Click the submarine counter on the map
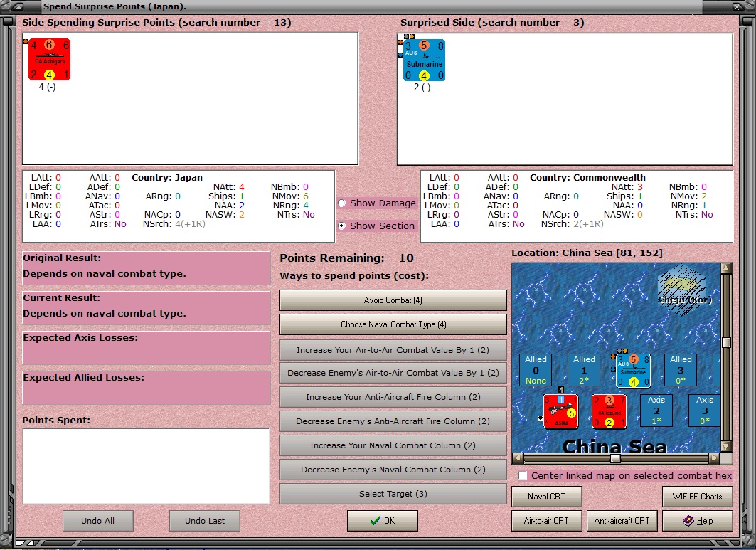Screen dimensions: 756x550 633,370
